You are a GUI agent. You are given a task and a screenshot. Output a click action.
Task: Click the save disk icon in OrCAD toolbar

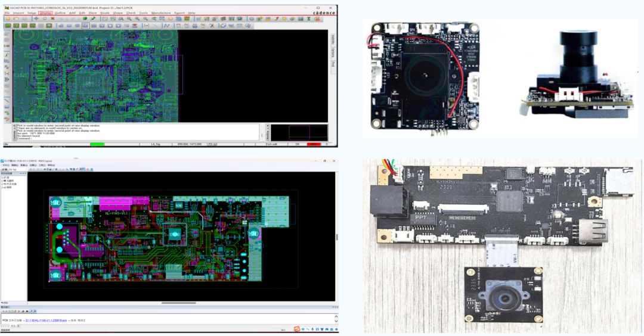[x=23, y=19]
